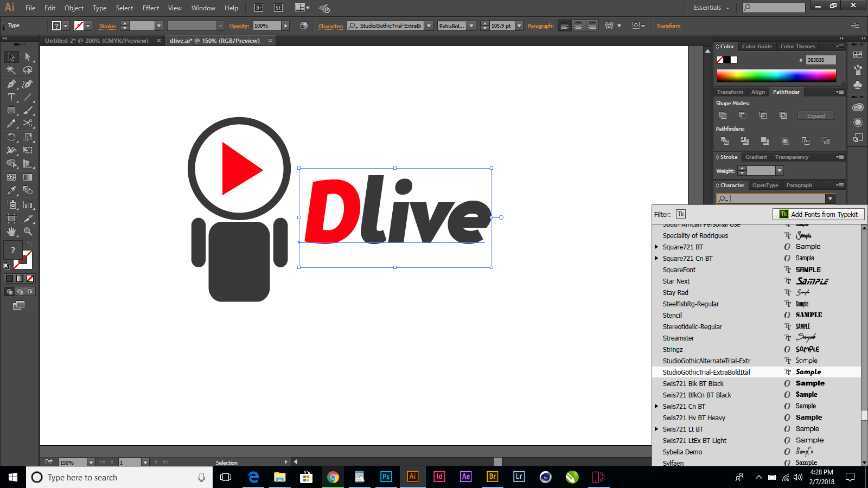This screenshot has height=488, width=868.
Task: Open the Effect menu
Action: 150,8
